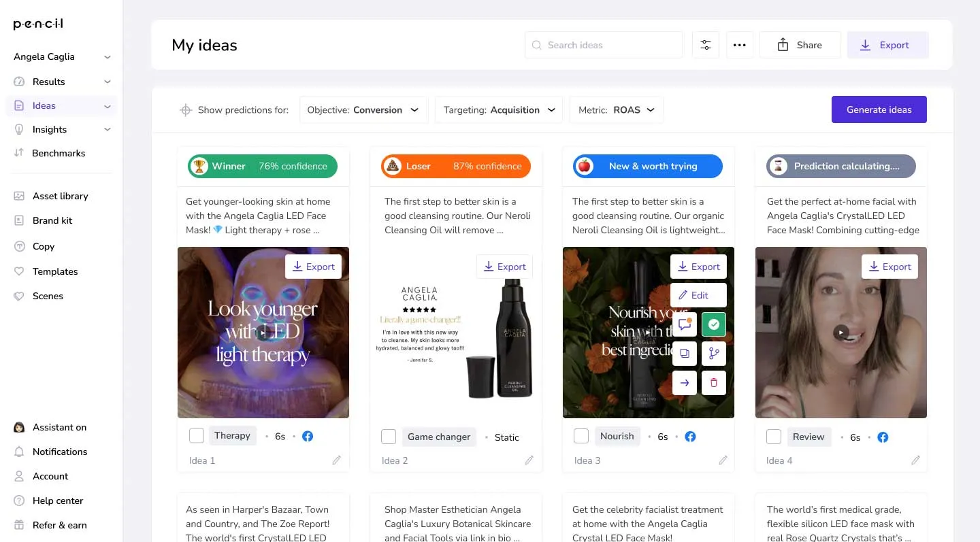This screenshot has height=542, width=980.
Task: Open the Neroli Cleansing Oil static image thumbnail
Action: coord(456,333)
